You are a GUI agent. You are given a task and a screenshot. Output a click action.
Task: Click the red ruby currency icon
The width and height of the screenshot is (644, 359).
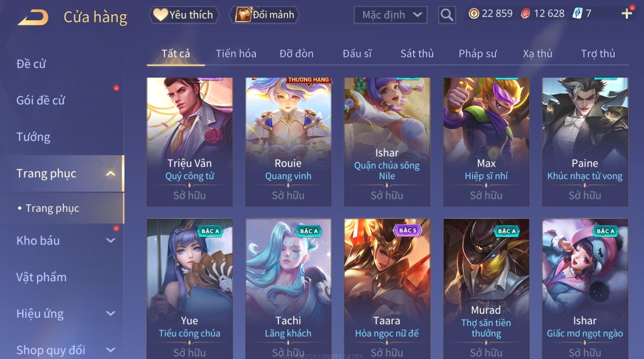coord(525,14)
